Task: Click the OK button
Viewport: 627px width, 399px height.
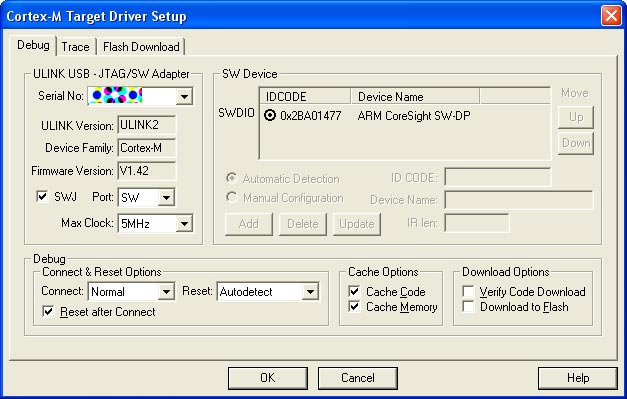Action: click(268, 378)
